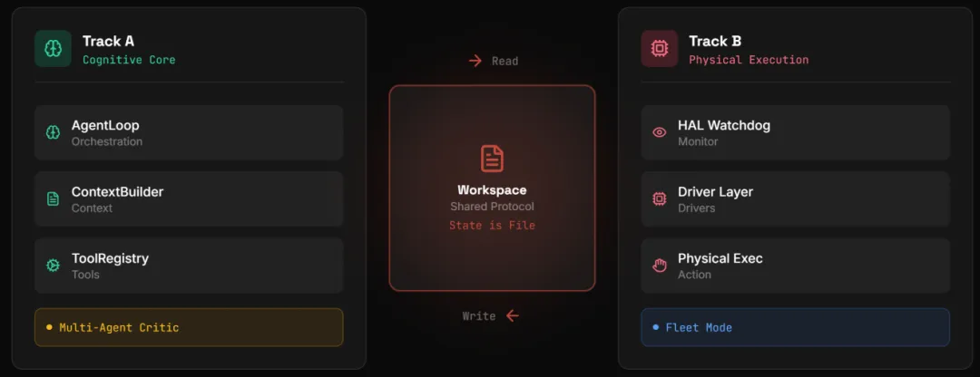Click the ContextBuilder document icon
Screen dimensions: 980x377
click(53, 198)
